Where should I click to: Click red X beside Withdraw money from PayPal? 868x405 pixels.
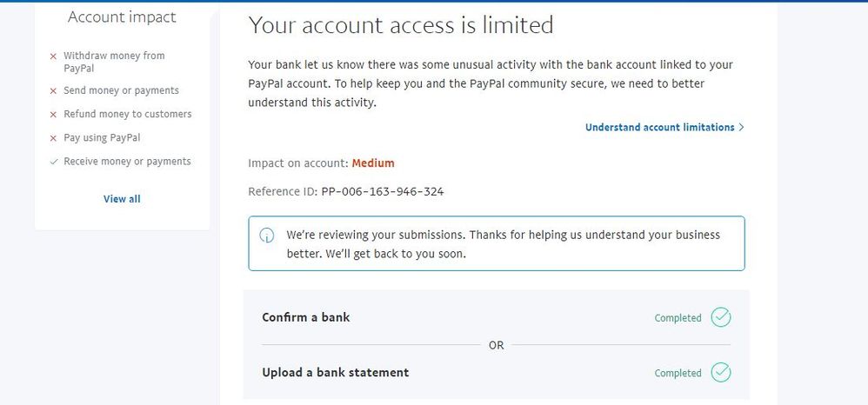54,56
